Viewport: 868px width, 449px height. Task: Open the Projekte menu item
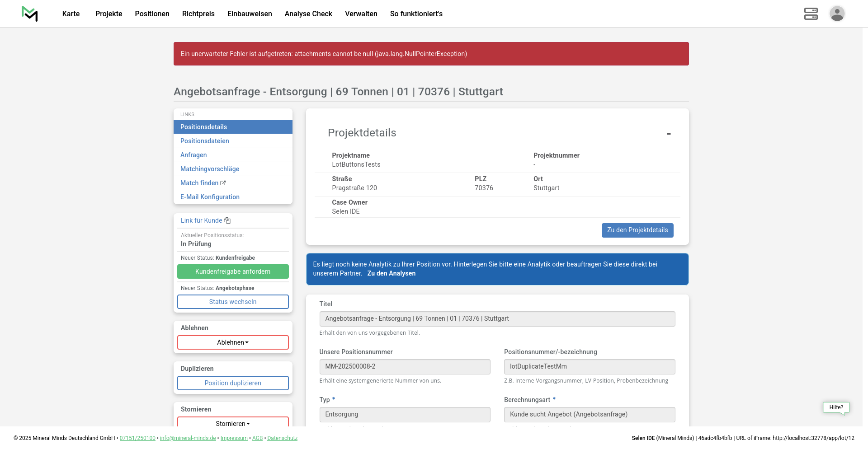(x=108, y=14)
